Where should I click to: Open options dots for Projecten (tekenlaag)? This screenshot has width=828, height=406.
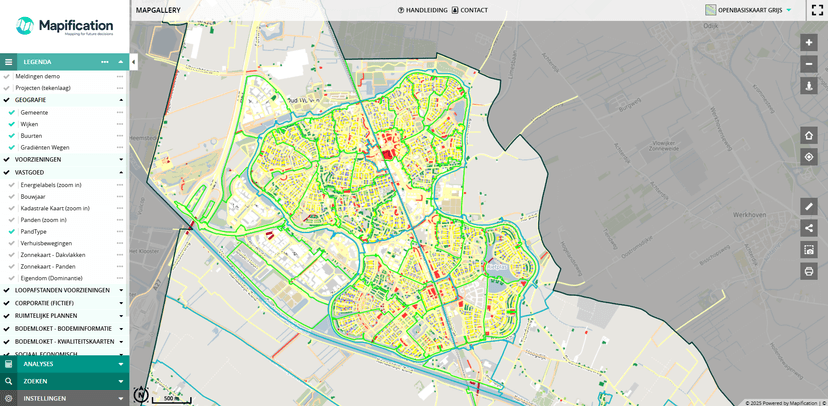tap(120, 88)
